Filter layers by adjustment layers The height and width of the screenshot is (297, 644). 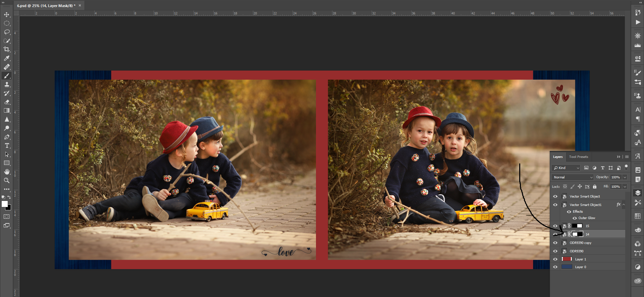(x=594, y=168)
